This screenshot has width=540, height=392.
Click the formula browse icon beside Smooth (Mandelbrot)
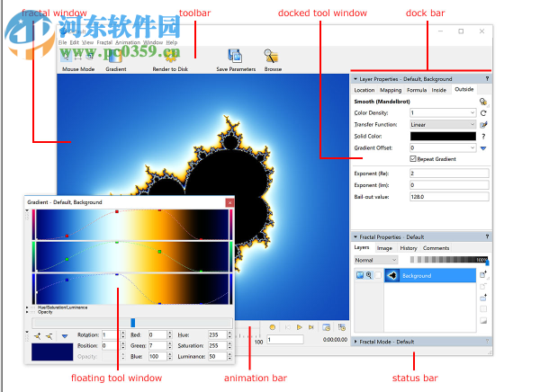(x=483, y=102)
